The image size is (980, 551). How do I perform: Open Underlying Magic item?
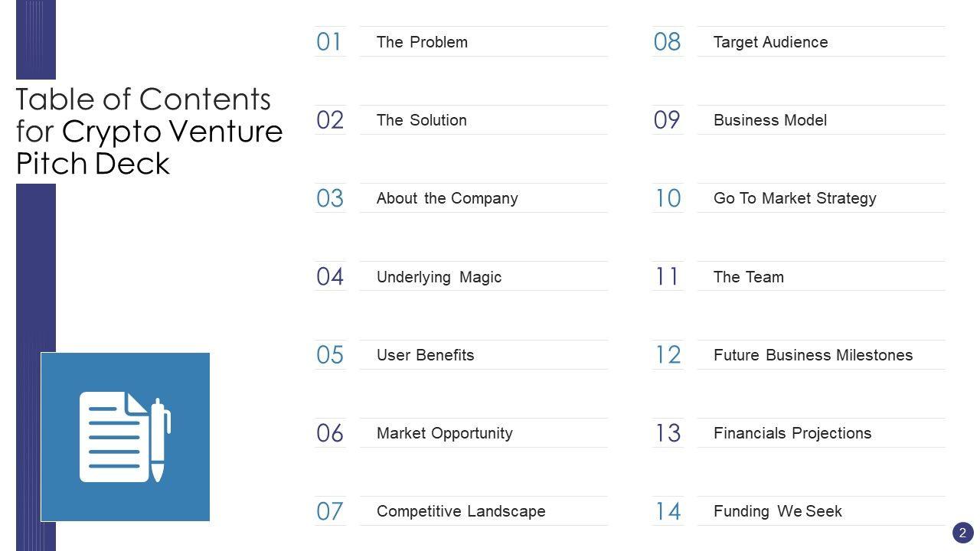(x=439, y=277)
